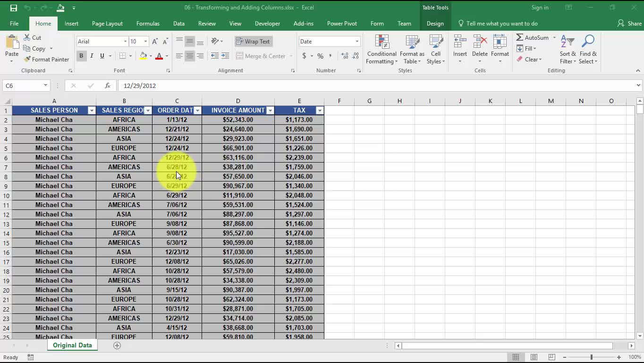Toggle Italic formatting button

[x=92, y=56]
